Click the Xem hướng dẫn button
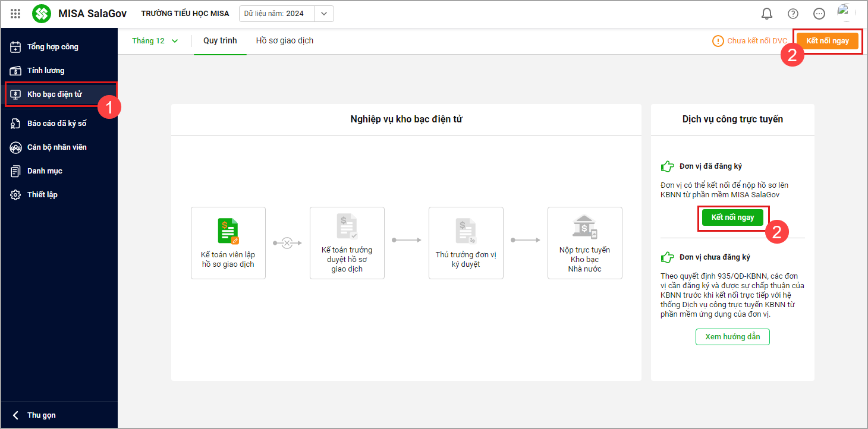Image resolution: width=868 pixels, height=429 pixels. click(732, 337)
